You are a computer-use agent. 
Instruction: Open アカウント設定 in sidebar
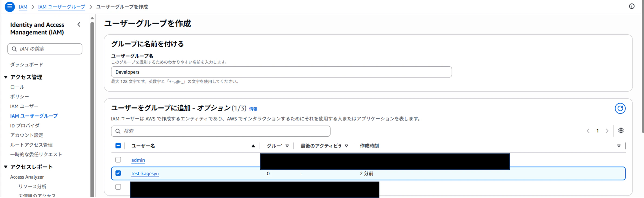pyautogui.click(x=27, y=135)
